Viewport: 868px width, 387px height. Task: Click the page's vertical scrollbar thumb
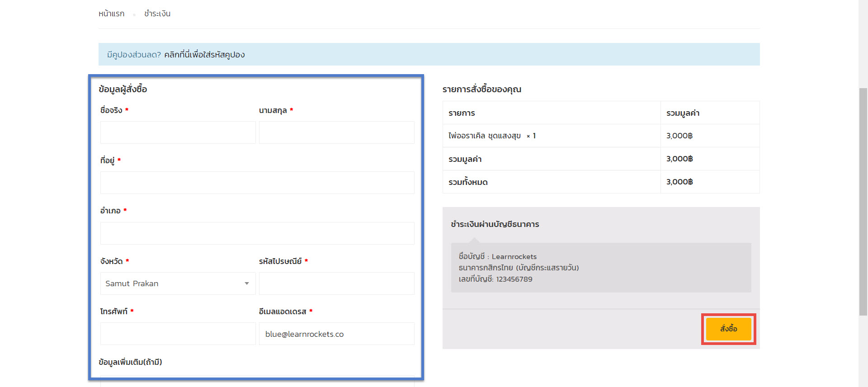(863, 201)
